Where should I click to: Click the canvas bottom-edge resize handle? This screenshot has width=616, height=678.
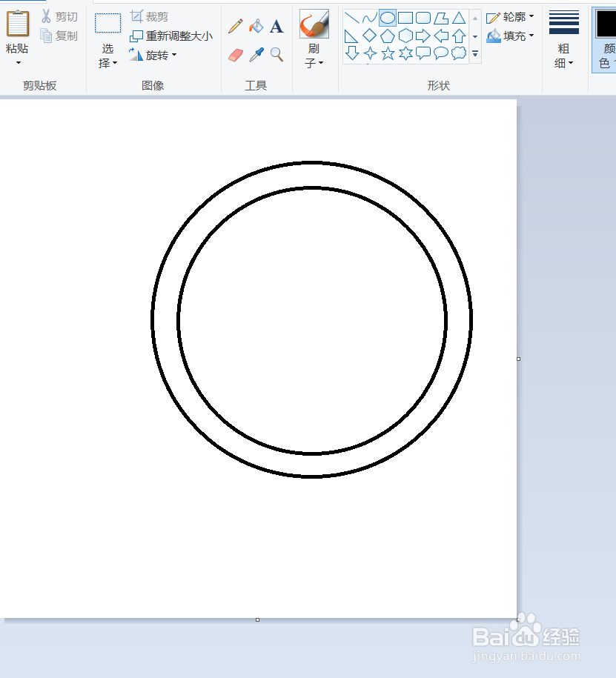click(x=257, y=620)
